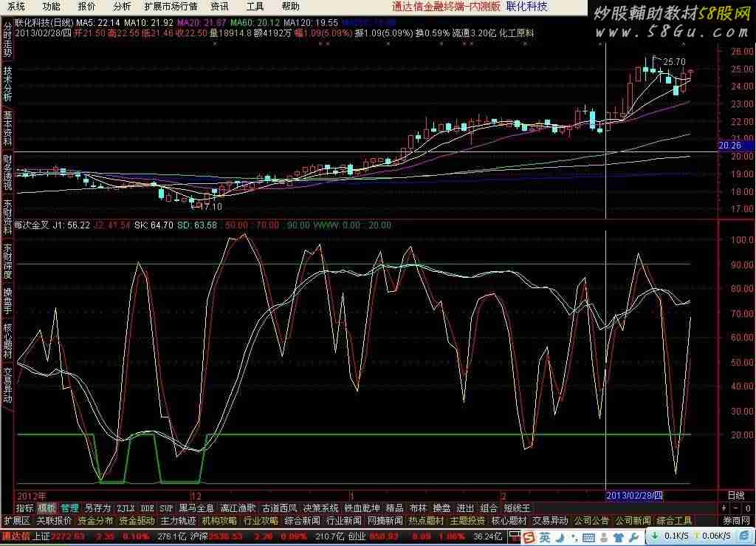Switch to the 模板 tab

pyautogui.click(x=47, y=508)
